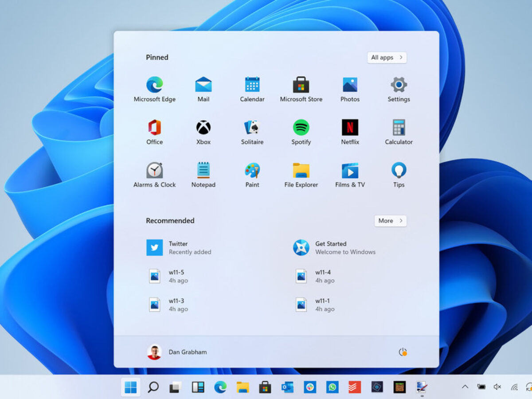Open Settings from pinned apps
The image size is (532, 399).
399,90
